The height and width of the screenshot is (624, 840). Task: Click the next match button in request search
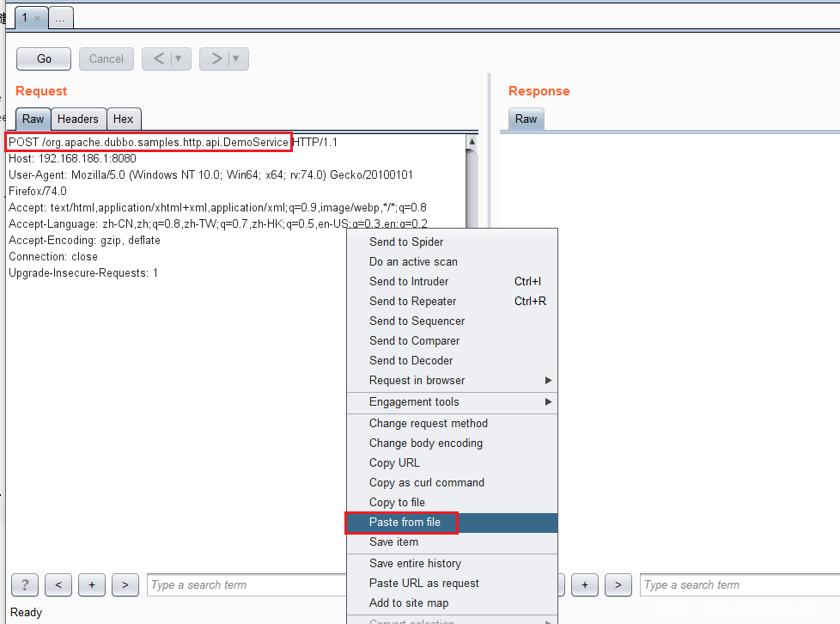(x=125, y=585)
